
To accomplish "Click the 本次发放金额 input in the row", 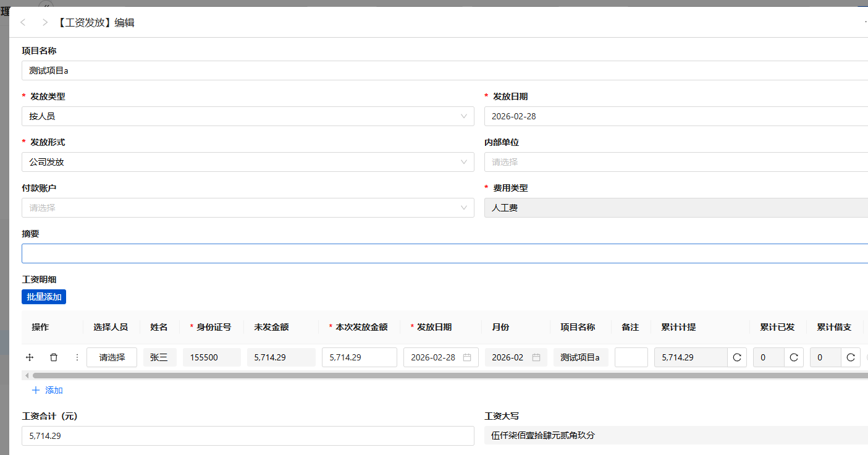I will pos(359,357).
